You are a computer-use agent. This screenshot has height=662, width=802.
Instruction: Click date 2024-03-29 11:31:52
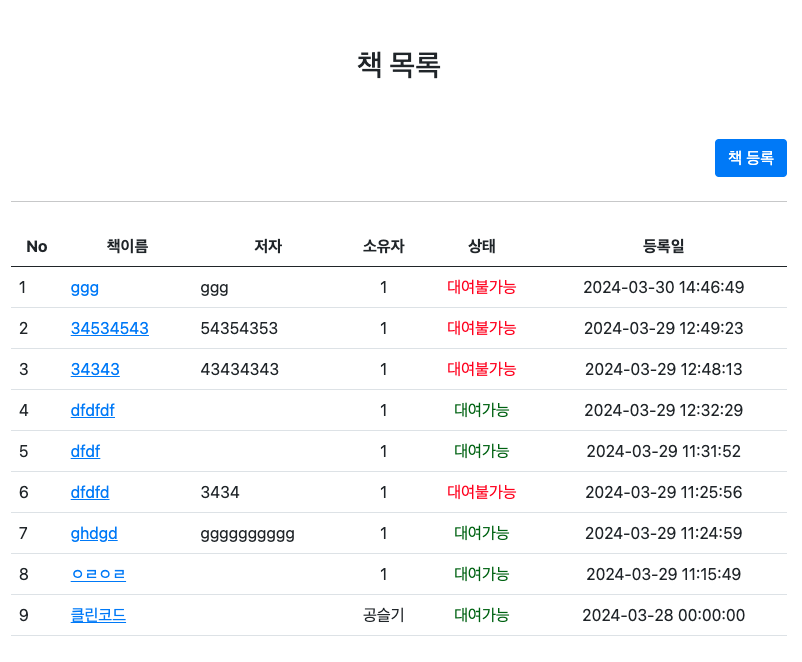point(663,451)
